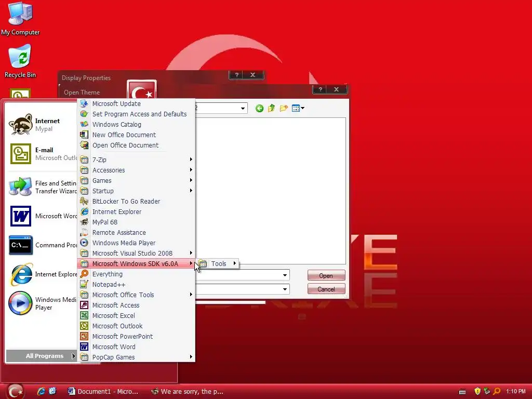Viewport: 532px width, 399px height.
Task: Launch Windows Media Player from All Programs
Action: tap(137, 243)
